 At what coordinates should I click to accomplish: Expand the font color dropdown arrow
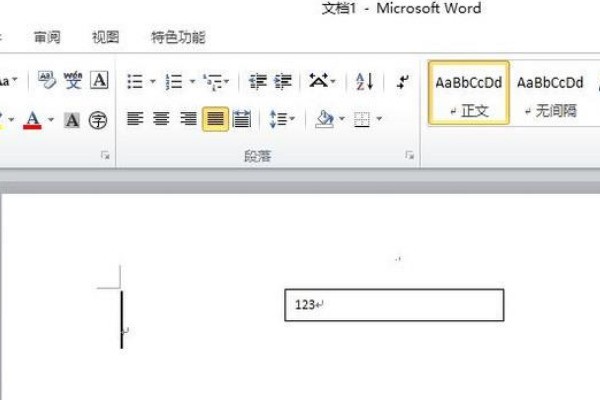[x=51, y=120]
